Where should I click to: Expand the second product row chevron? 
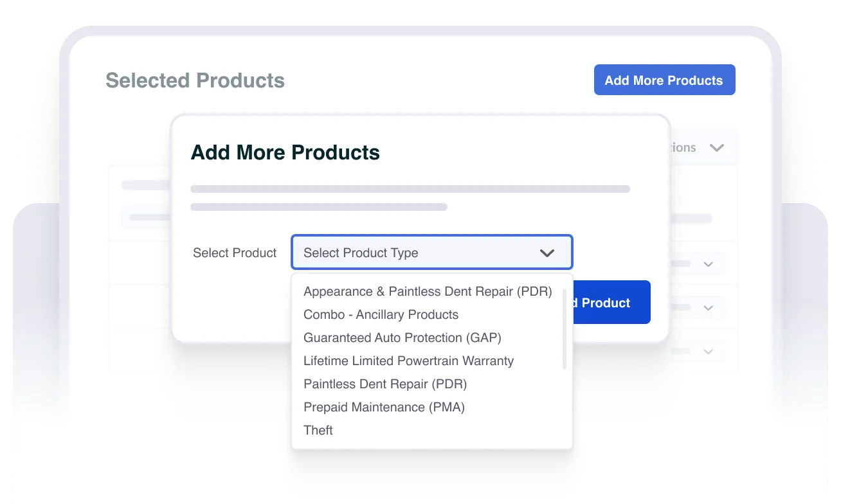(709, 308)
